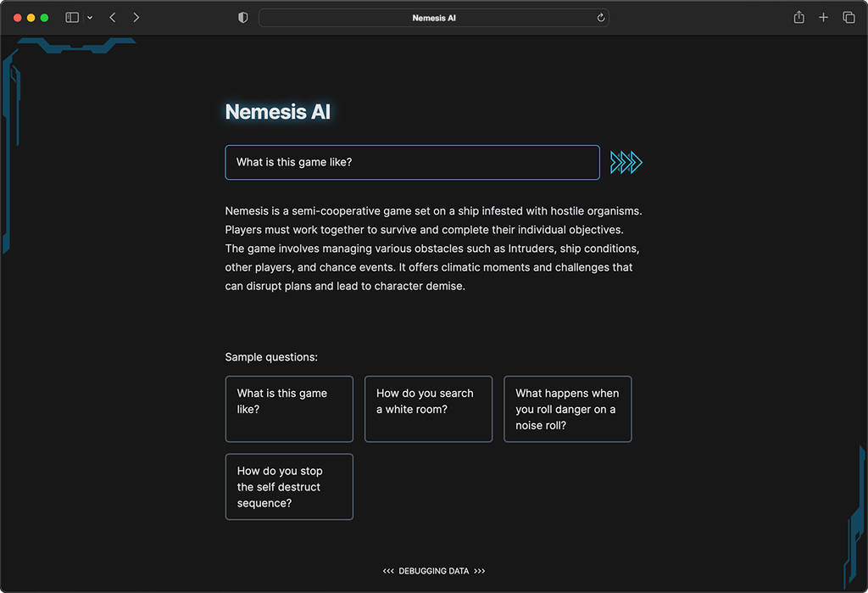Reload the page with refresh icon
Image resolution: width=868 pixels, height=593 pixels.
point(601,18)
